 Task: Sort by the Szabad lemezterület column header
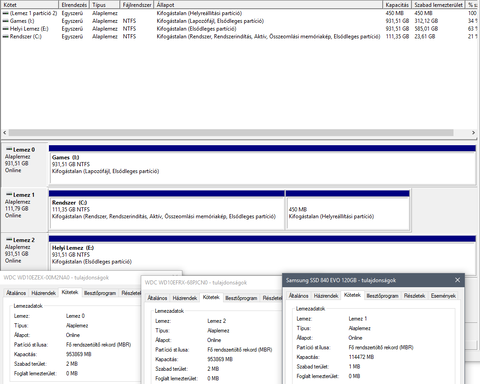click(x=438, y=5)
